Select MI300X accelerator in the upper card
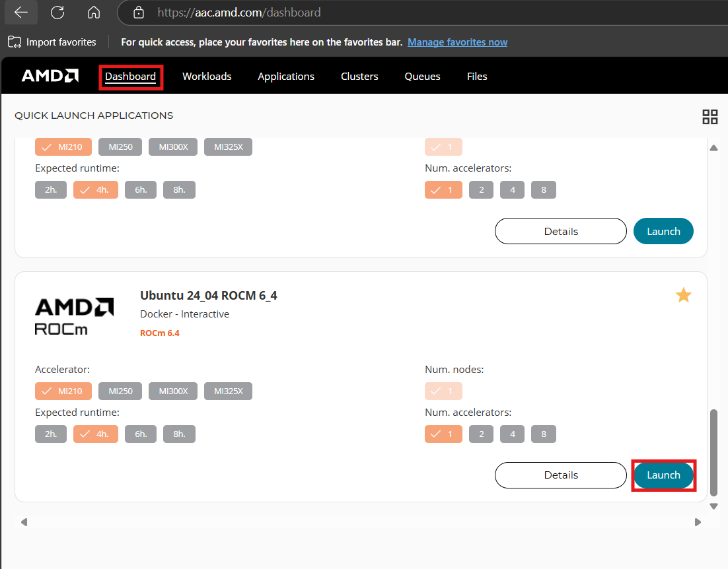This screenshot has height=569, width=728. click(173, 147)
